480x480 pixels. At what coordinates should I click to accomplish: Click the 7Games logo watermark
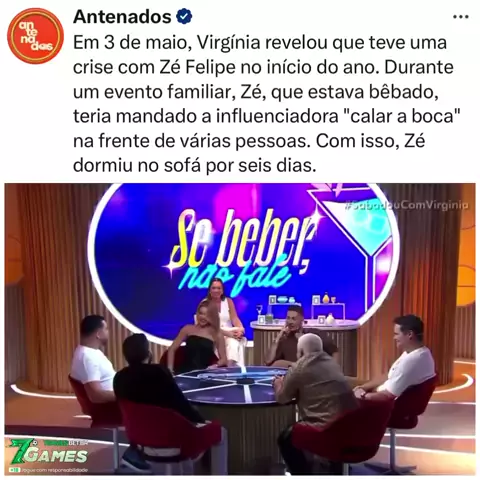point(49,452)
